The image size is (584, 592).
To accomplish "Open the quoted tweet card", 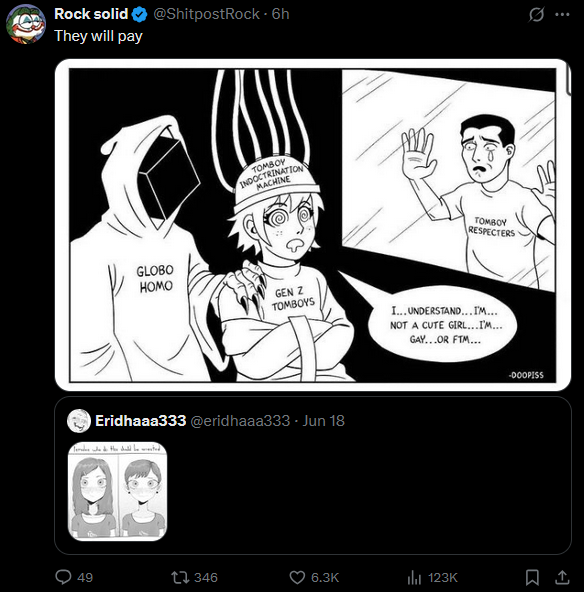I will tap(313, 475).
